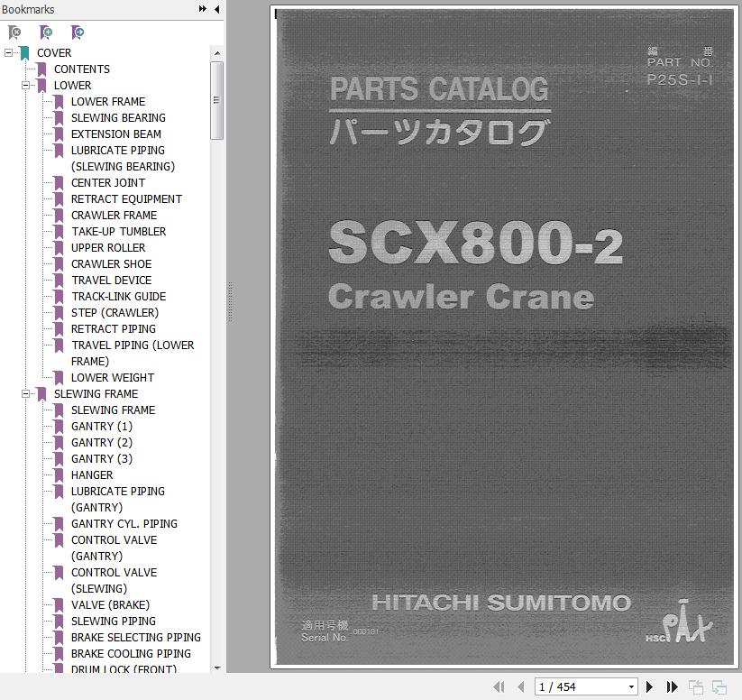The height and width of the screenshot is (700, 742).
Task: Click the bookmark icon beside EXTENSION BEAM
Action: [59, 134]
